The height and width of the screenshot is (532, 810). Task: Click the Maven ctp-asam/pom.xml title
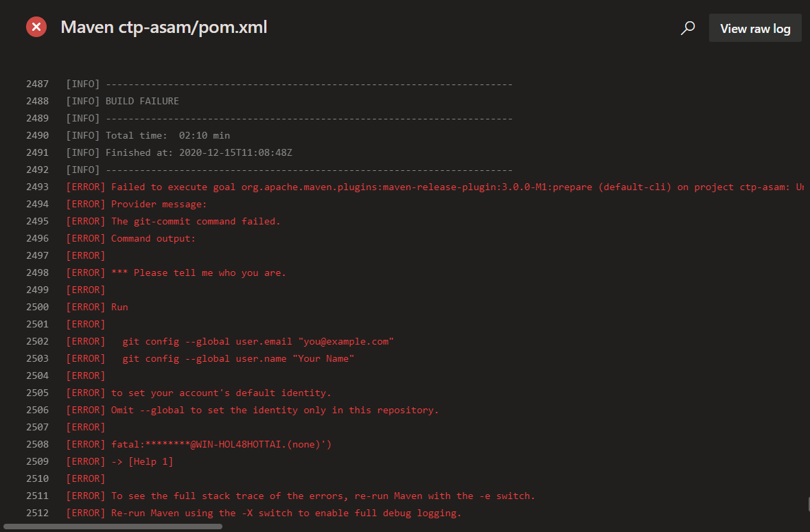(163, 27)
